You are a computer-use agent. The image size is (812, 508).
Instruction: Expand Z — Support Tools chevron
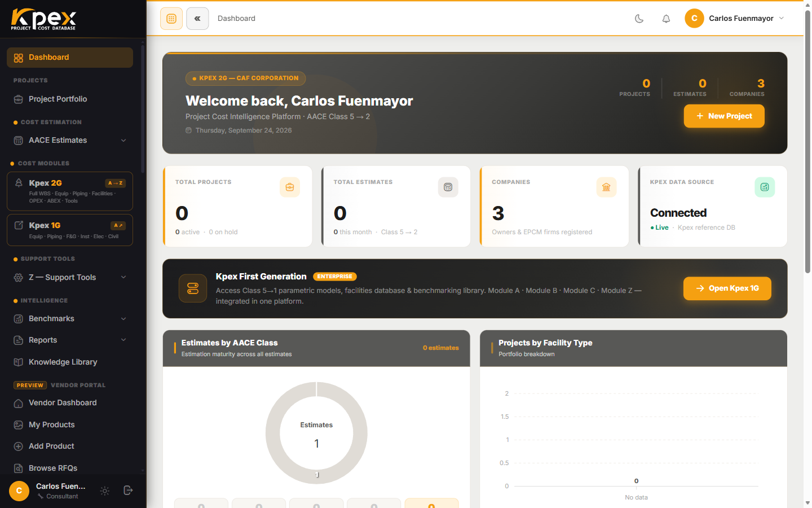point(123,277)
